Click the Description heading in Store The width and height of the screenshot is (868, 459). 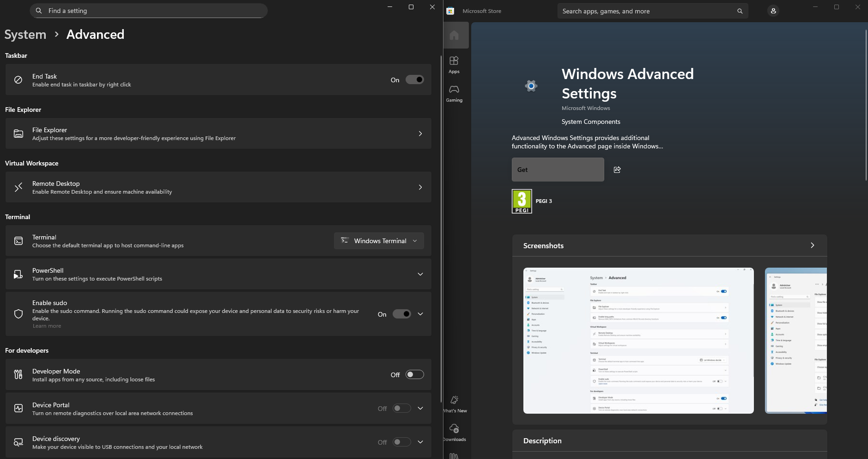click(542, 441)
